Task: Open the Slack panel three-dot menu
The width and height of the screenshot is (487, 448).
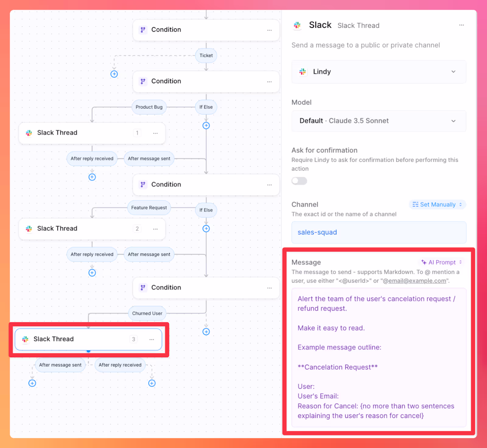Action: tap(461, 25)
